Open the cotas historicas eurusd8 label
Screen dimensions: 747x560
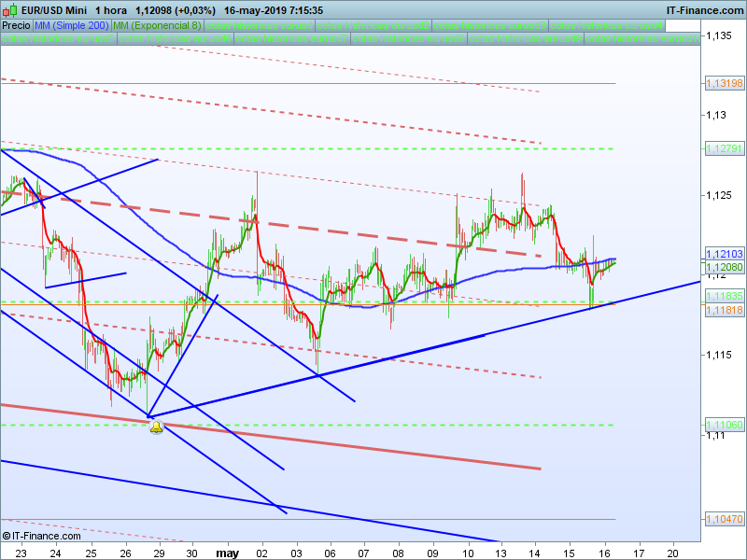pos(408,38)
